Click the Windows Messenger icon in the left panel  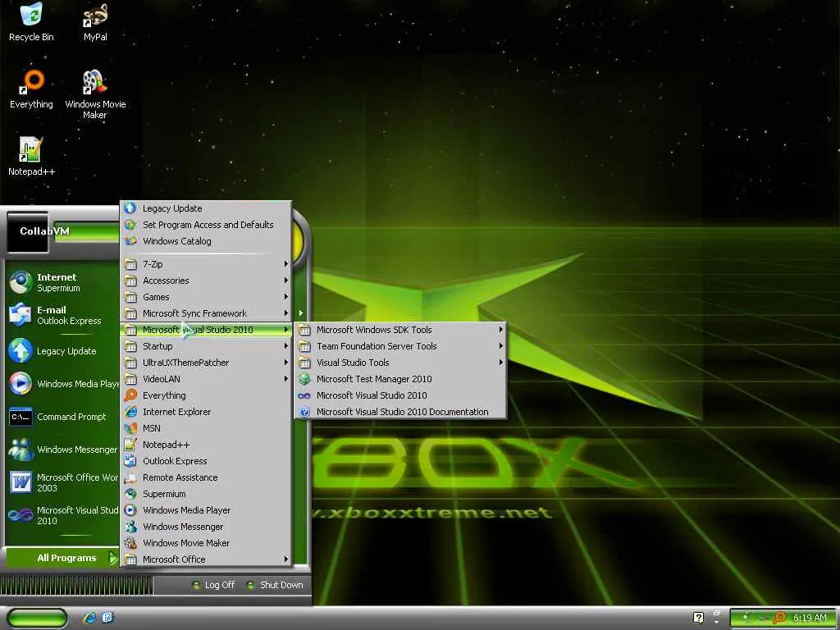[x=21, y=449]
